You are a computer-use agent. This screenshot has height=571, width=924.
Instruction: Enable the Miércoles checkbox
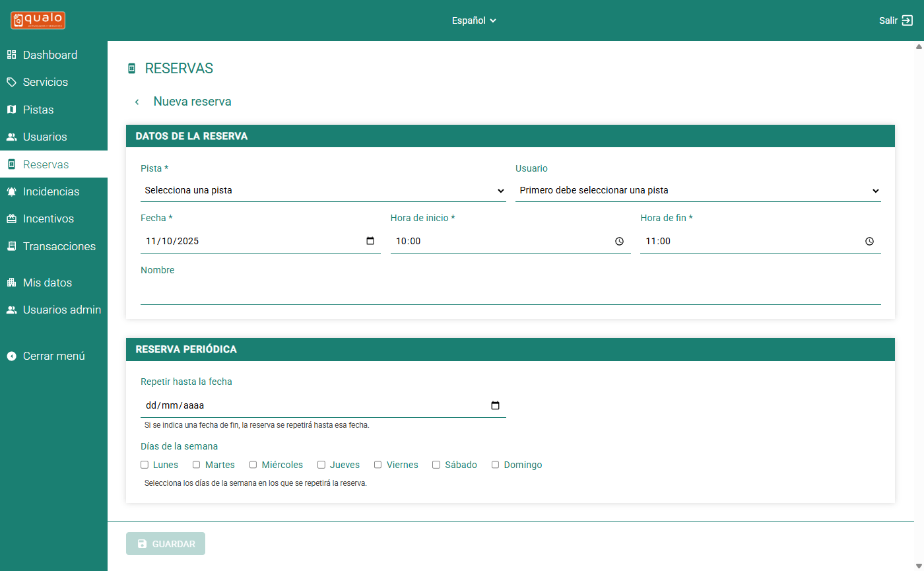(x=253, y=465)
